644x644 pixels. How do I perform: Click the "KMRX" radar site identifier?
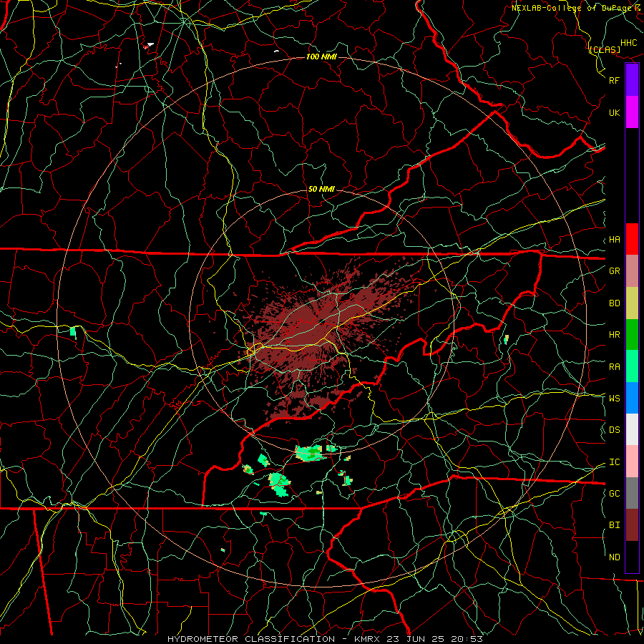367,639
